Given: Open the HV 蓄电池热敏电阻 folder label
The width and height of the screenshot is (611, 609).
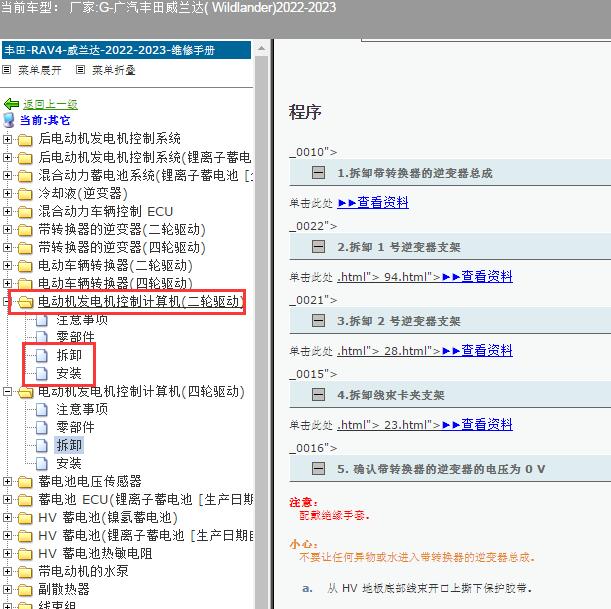Looking at the screenshot, I should [x=95, y=554].
